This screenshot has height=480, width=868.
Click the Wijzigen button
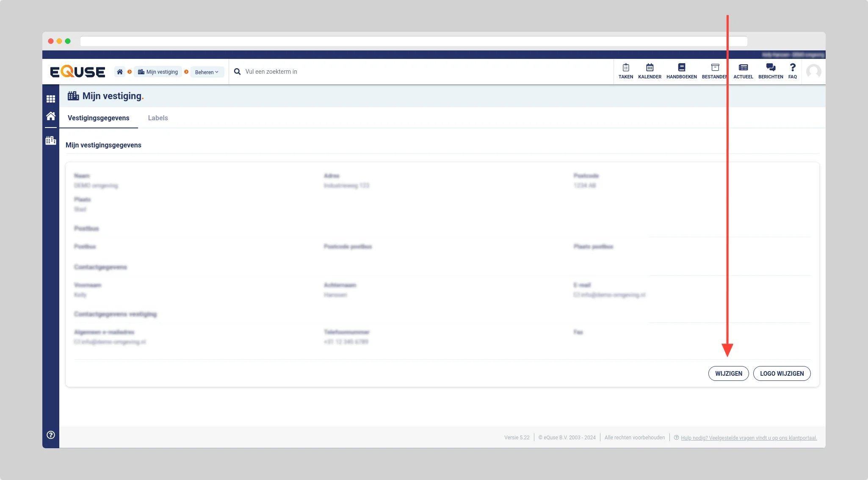click(x=728, y=374)
